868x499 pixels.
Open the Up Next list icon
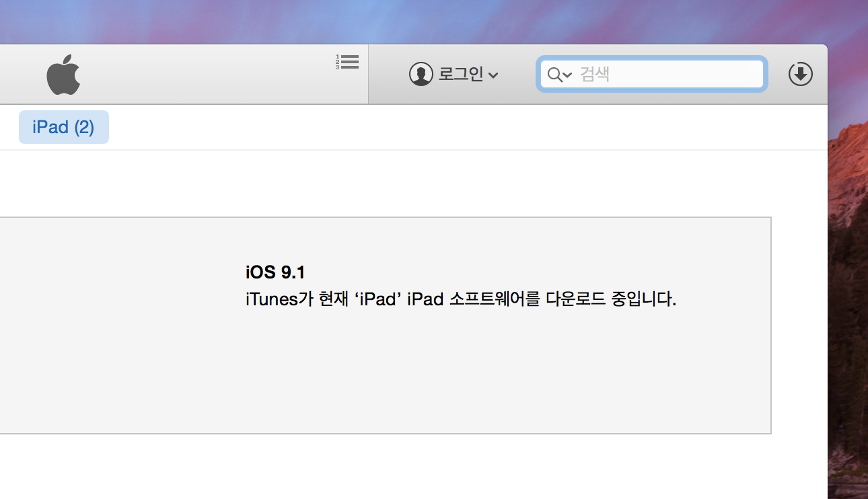coord(347,62)
